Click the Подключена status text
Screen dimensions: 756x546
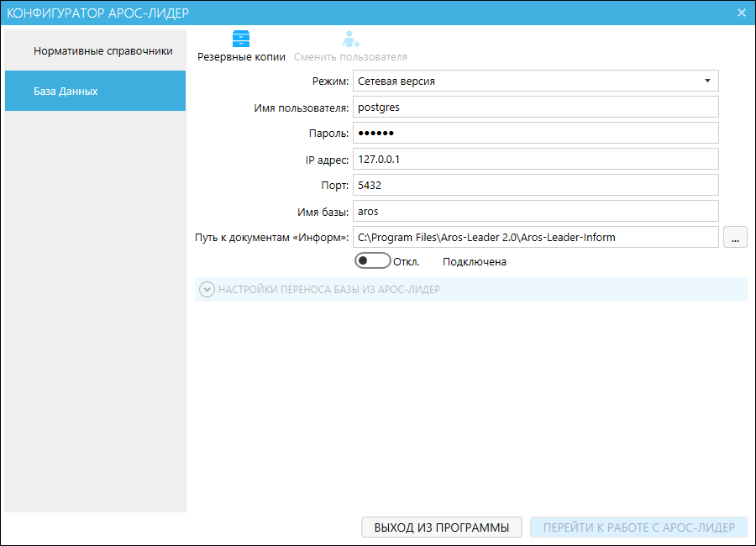pyautogui.click(x=475, y=262)
